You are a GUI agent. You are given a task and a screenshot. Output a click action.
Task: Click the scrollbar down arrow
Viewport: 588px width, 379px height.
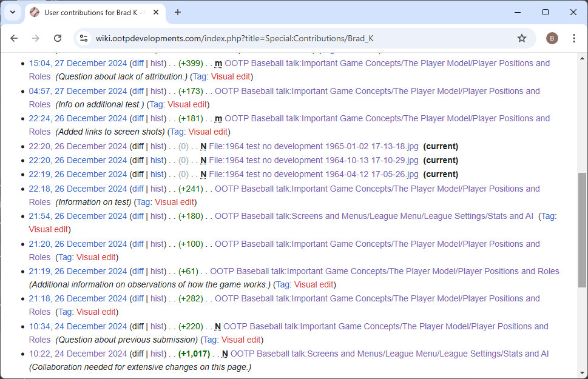pyautogui.click(x=581, y=373)
